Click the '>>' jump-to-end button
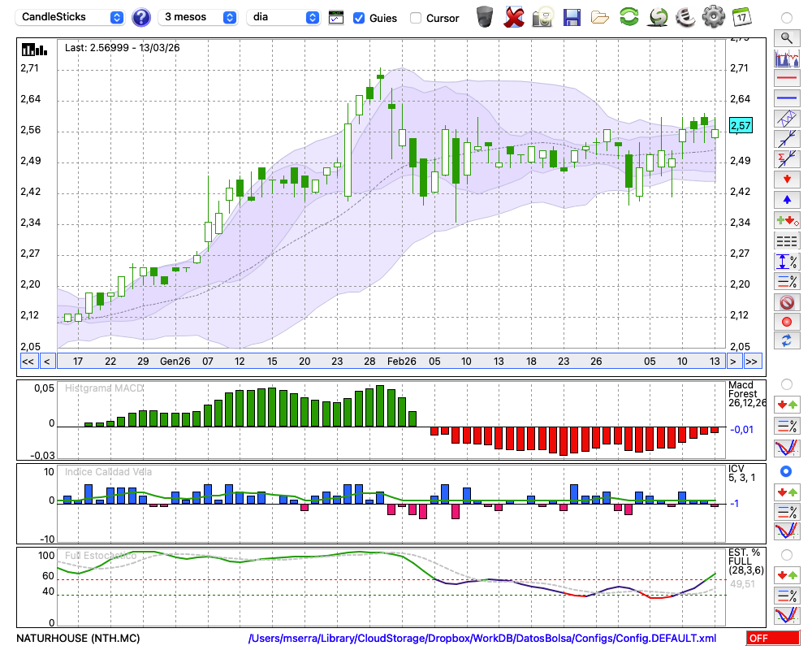Viewport: 812px width, 650px height. coord(752,362)
